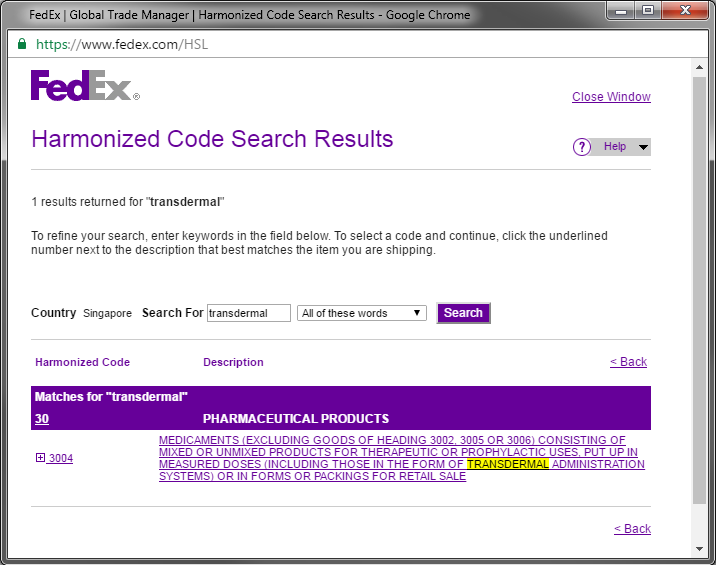This screenshot has width=716, height=565.
Task: Click the scrollbar up arrow
Action: [x=699, y=67]
